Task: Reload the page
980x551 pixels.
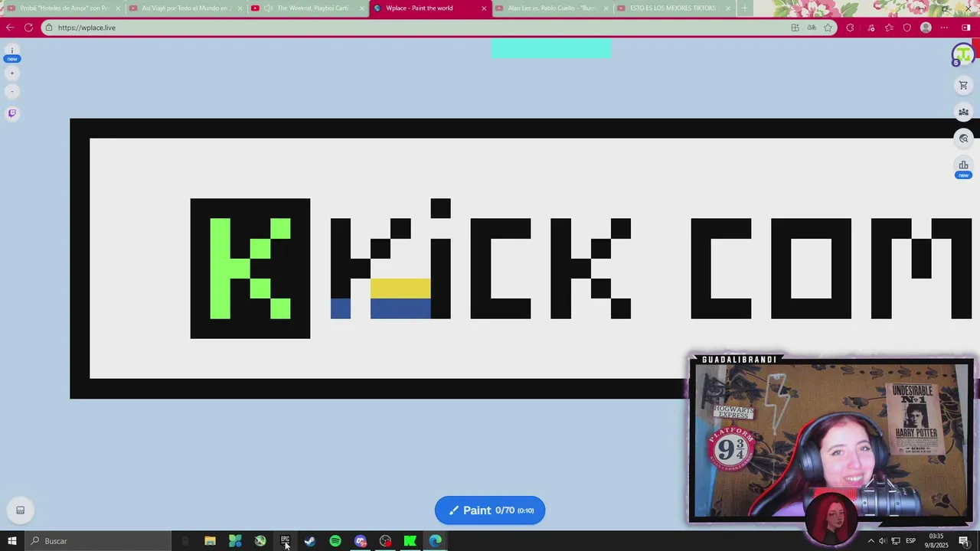Action: point(28,28)
